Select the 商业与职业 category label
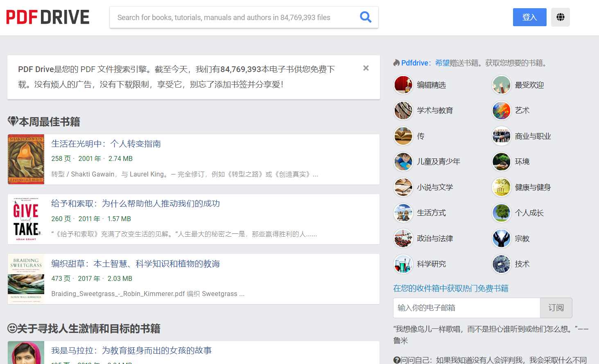Image resolution: width=599 pixels, height=364 pixels. click(x=533, y=136)
